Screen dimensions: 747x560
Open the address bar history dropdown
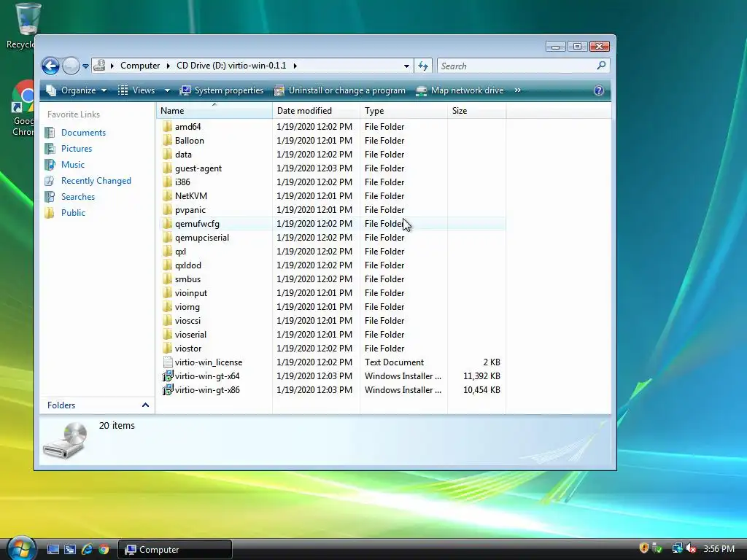click(406, 66)
